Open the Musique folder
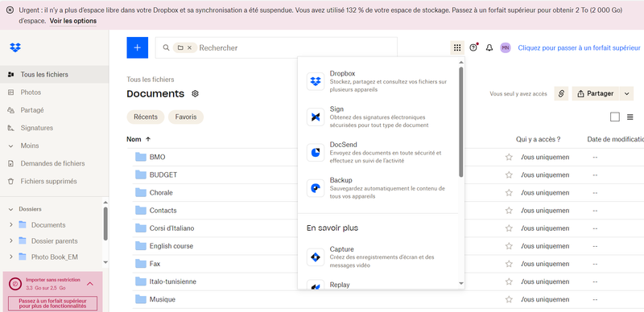Viewport: 644px width, 312px height. (x=163, y=299)
